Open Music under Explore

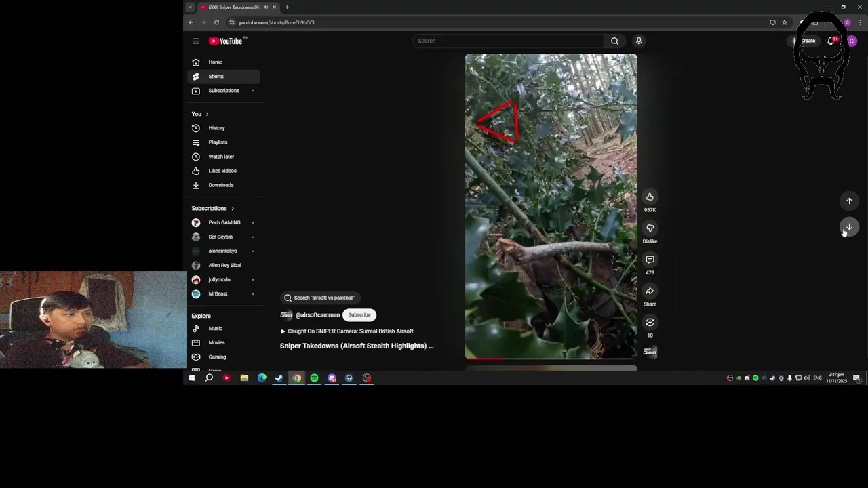(224, 329)
